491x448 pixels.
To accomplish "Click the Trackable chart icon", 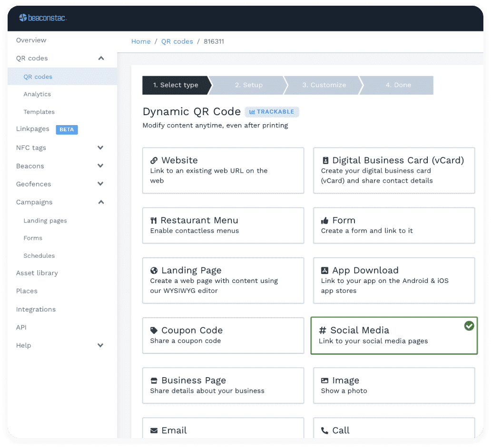I will tap(252, 112).
